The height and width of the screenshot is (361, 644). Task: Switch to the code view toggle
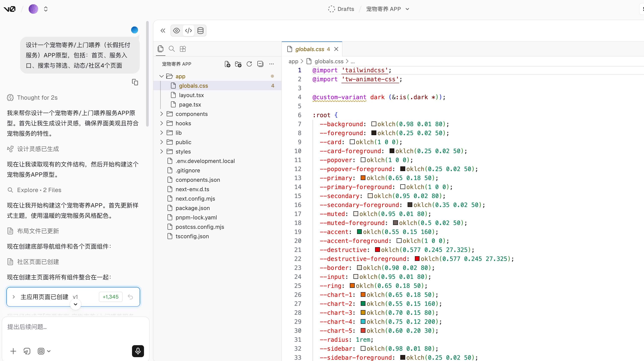click(188, 31)
